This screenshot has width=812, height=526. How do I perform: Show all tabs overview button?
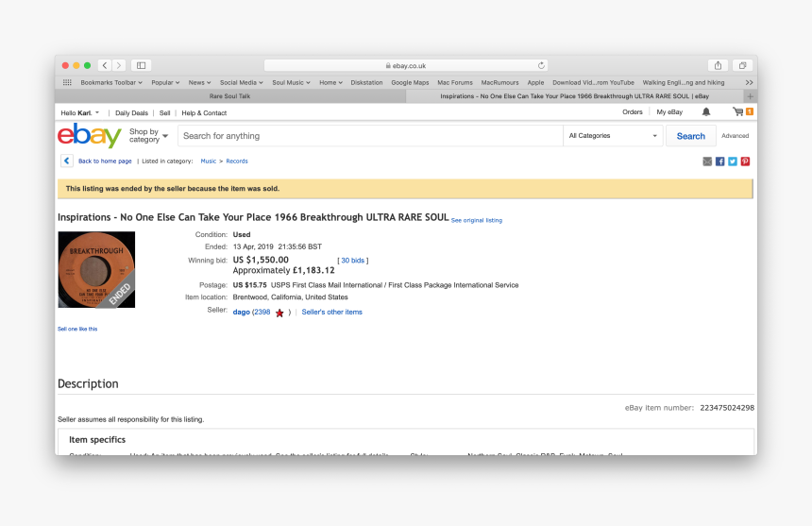[x=743, y=65]
